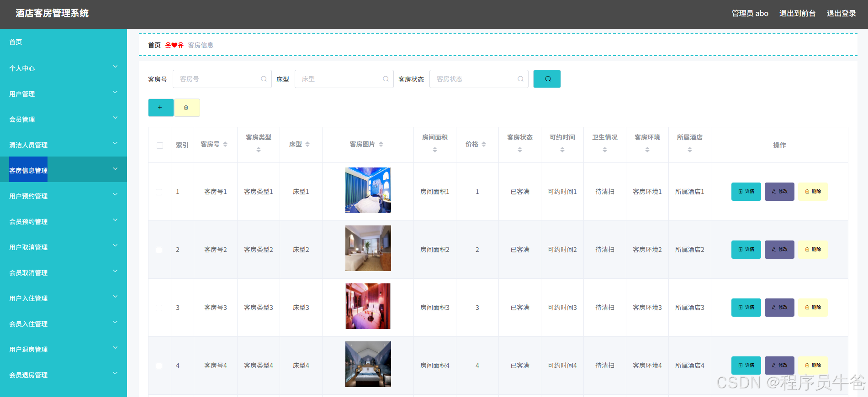The image size is (868, 397).
Task: Check the checkbox for row 2
Action: click(x=159, y=250)
